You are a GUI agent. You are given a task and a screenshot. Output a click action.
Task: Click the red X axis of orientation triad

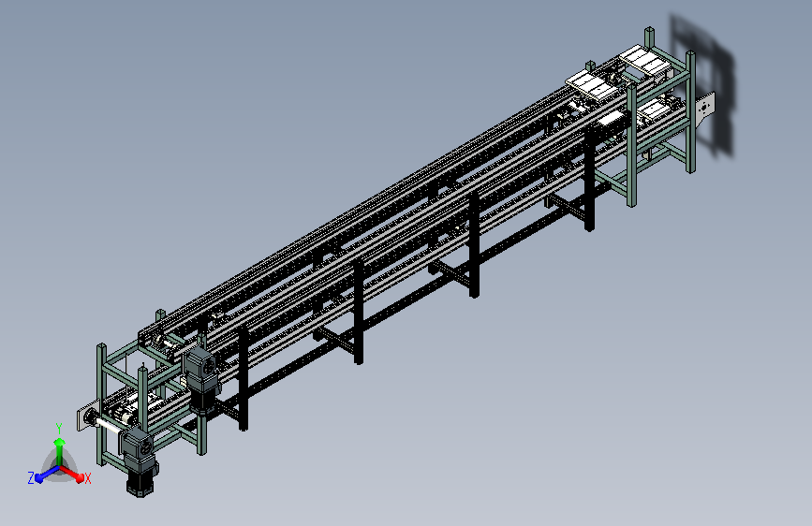coord(77,475)
